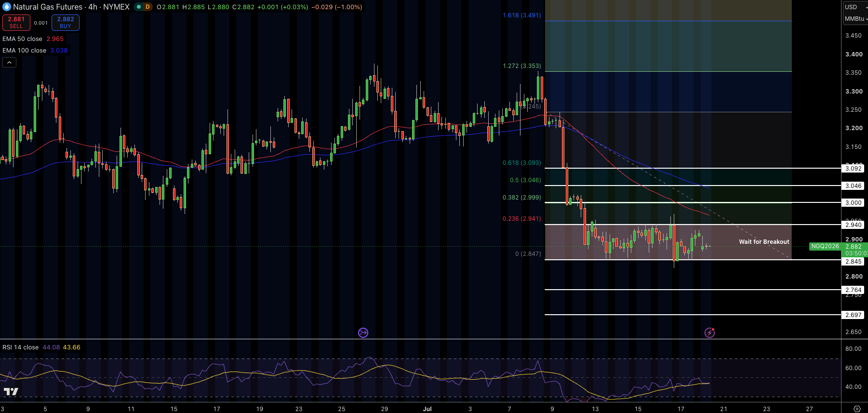This screenshot has height=413, width=868.
Task: Click the Wait for Breakout text label
Action: 764,242
